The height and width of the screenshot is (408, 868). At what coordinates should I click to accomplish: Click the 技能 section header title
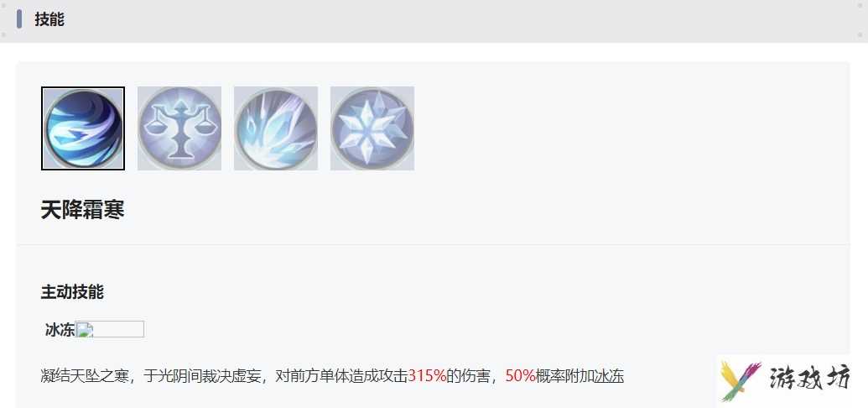pos(49,18)
